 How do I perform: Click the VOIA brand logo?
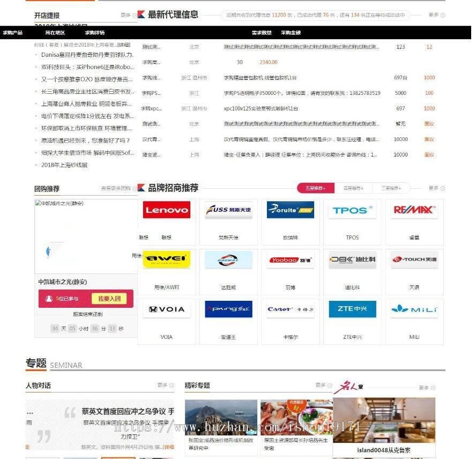tap(166, 309)
